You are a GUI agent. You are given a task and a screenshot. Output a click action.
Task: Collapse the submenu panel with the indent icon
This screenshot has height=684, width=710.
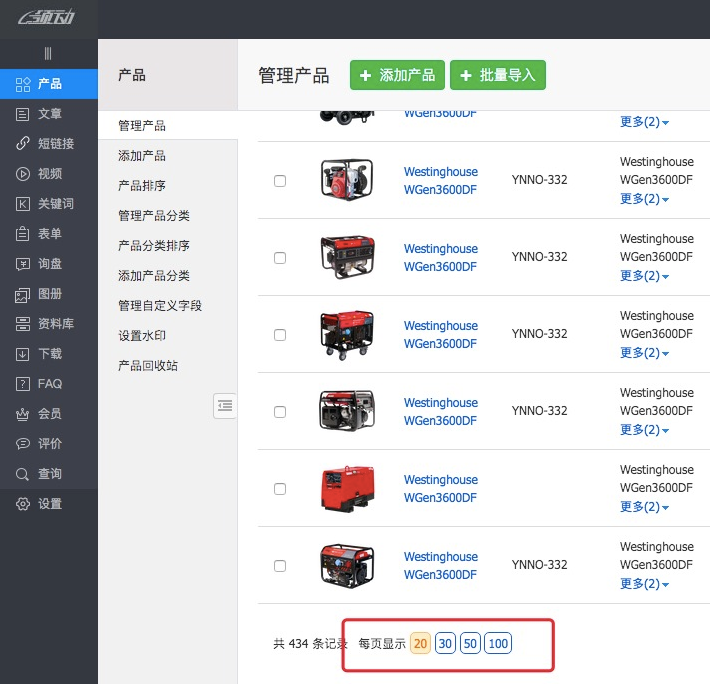pyautogui.click(x=225, y=405)
